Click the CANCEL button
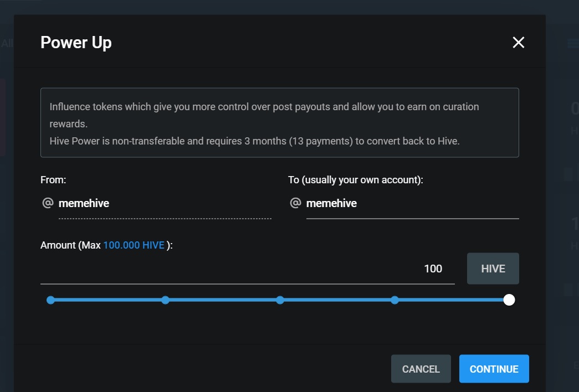Screen dimensions: 579x392 click(421, 369)
